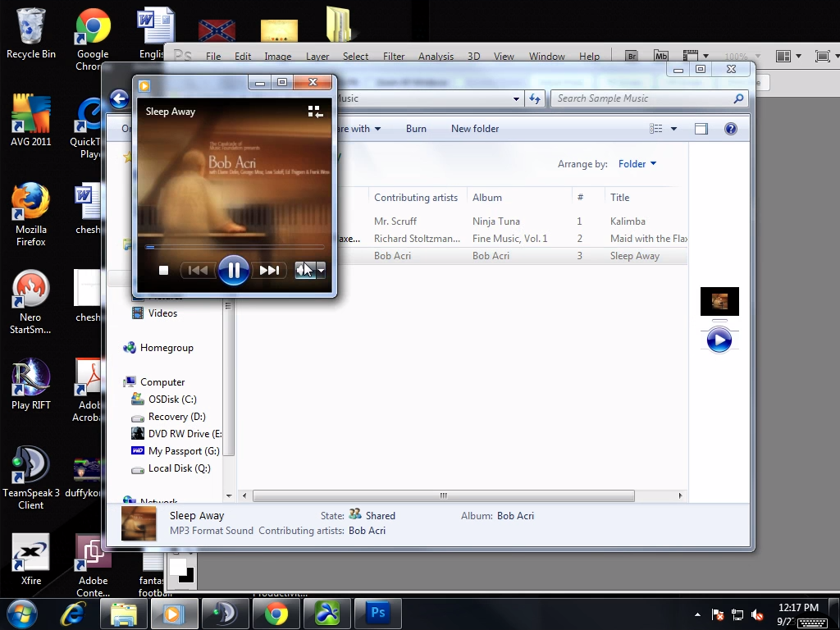Launch Bridge from Photoshop bar
This screenshot has width=840, height=630.
click(632, 56)
